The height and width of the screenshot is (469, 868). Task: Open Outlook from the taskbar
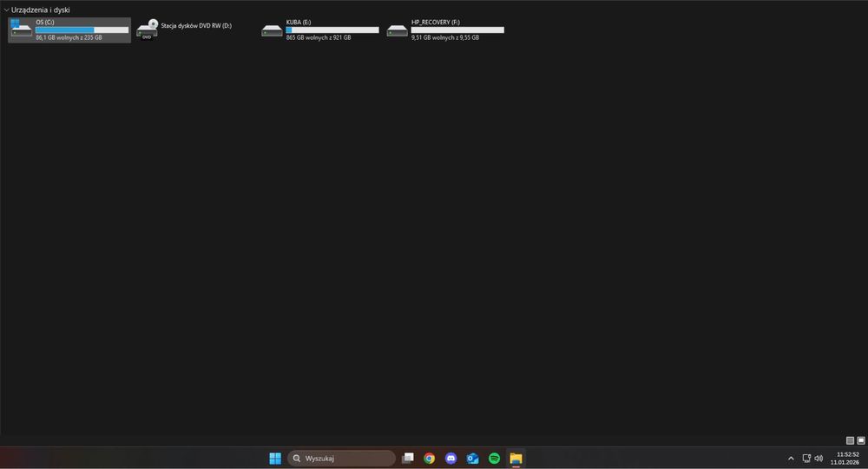[x=473, y=459]
